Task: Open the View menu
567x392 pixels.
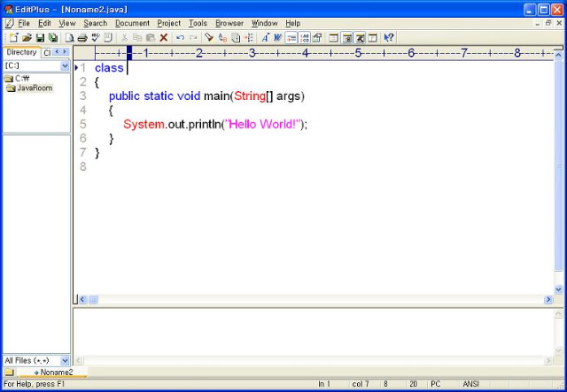Action: point(67,23)
